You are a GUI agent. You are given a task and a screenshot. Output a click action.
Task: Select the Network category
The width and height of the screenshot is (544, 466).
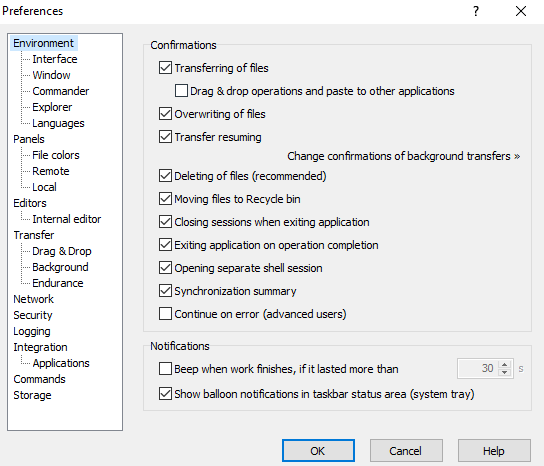pos(33,299)
